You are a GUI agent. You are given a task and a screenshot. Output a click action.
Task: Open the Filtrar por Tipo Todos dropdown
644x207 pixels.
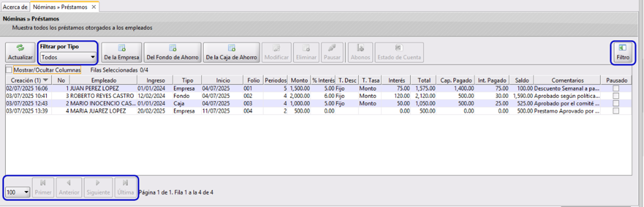68,57
